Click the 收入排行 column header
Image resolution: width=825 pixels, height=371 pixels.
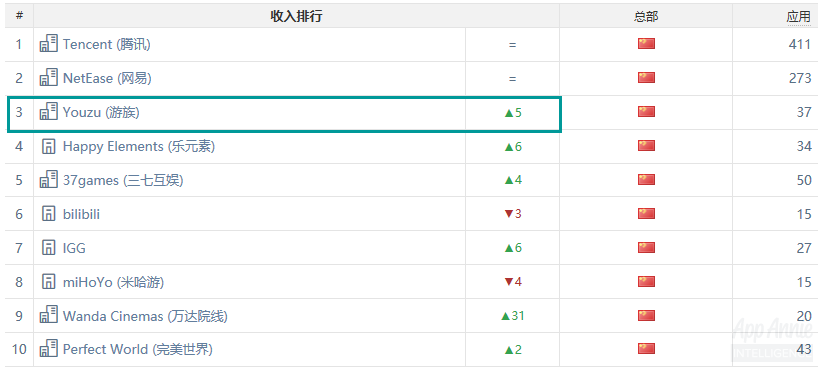click(296, 16)
